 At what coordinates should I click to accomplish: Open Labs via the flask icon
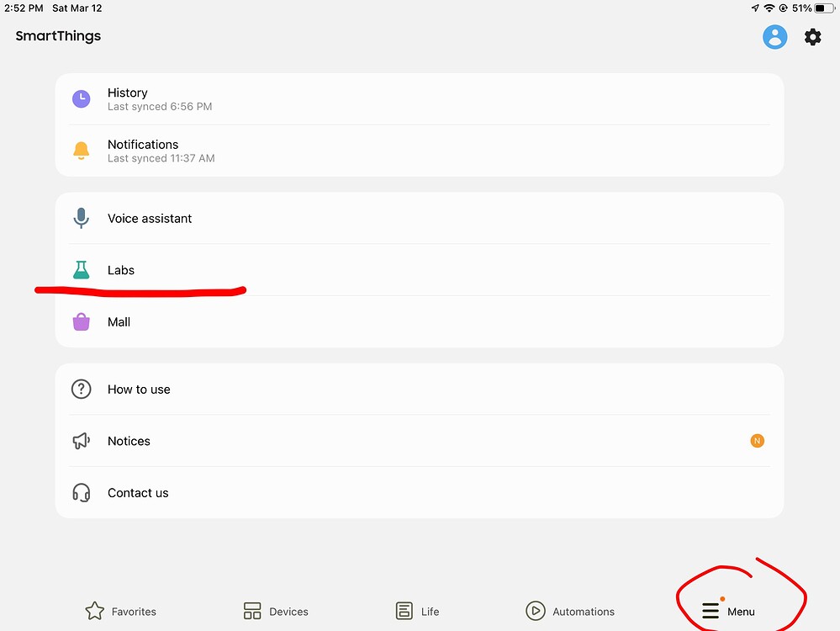(x=81, y=269)
